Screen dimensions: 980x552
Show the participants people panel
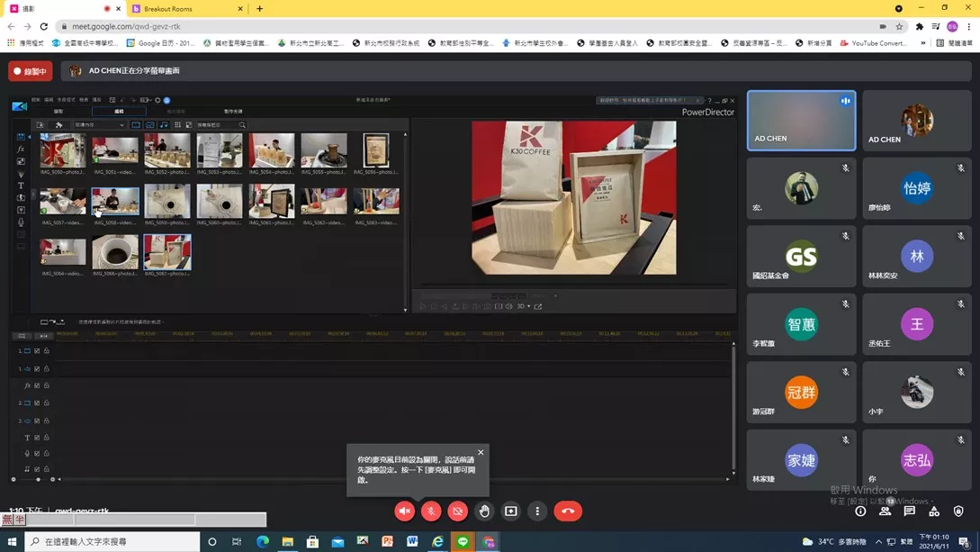point(885,511)
